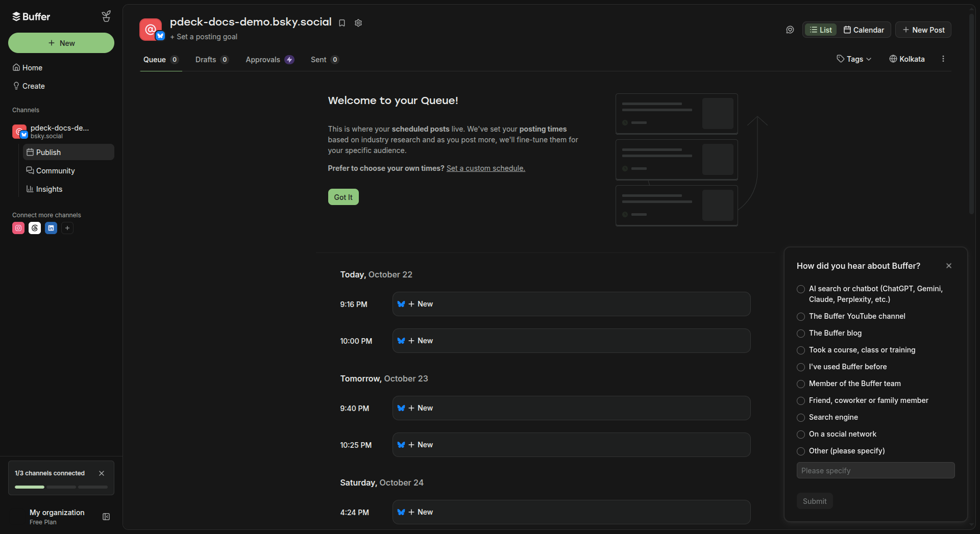Click the pdeck-docs-demo channel avatar in header
Viewport: 980px width, 534px height.
coord(152,30)
